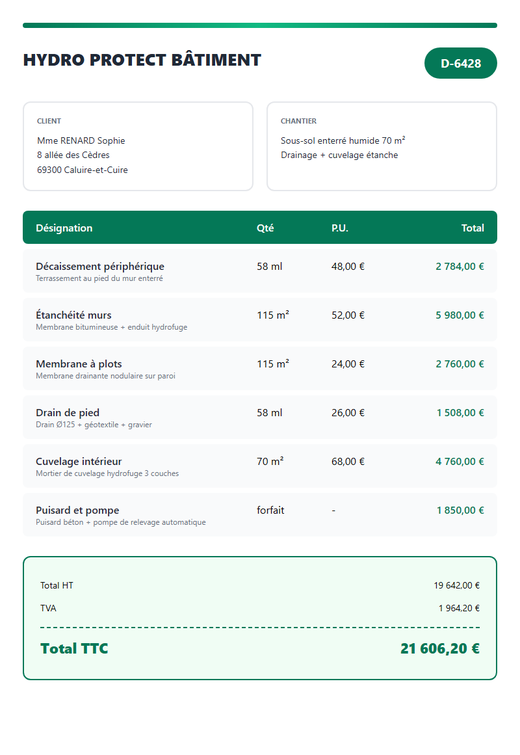This screenshot has height=755, width=520.
Task: Click the Total column header
Action: 472,228
